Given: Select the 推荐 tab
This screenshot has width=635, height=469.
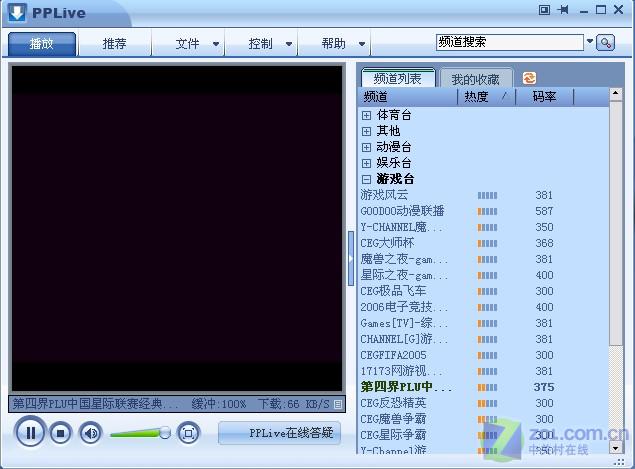Looking at the screenshot, I should coord(115,44).
